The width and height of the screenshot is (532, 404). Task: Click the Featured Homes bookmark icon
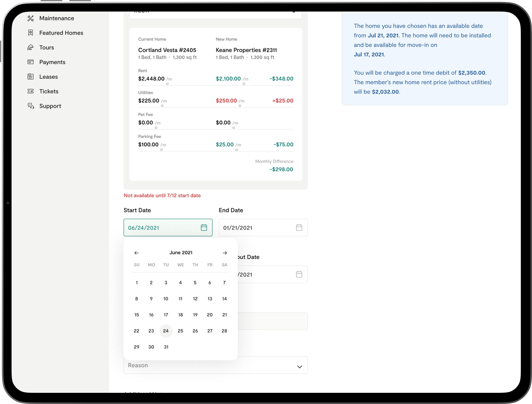31,33
